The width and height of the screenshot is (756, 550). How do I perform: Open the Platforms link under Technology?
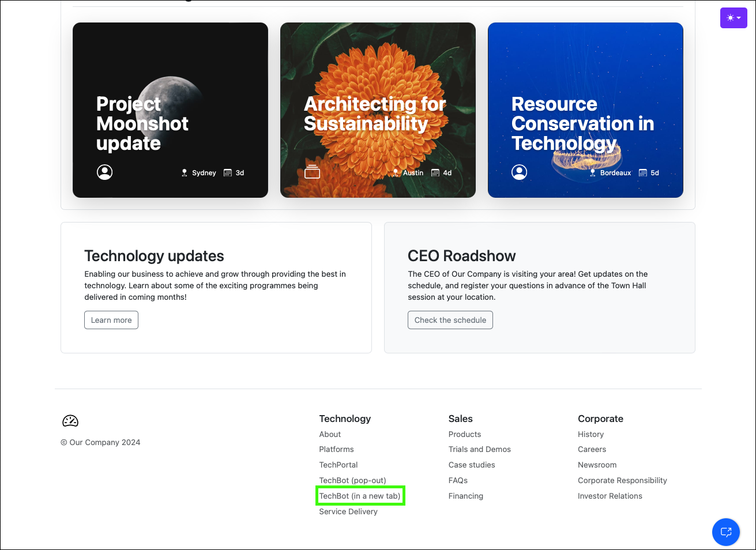click(x=336, y=449)
